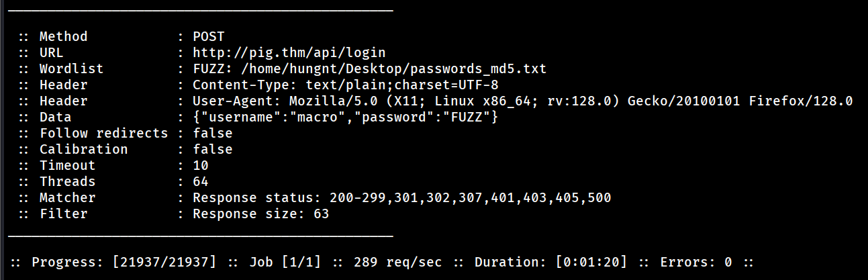
Task: Click the Content-Type header value
Action: coord(345,85)
